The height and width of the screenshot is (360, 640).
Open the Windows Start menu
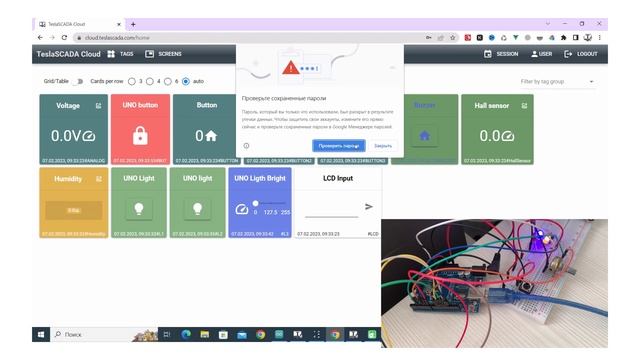(x=41, y=334)
